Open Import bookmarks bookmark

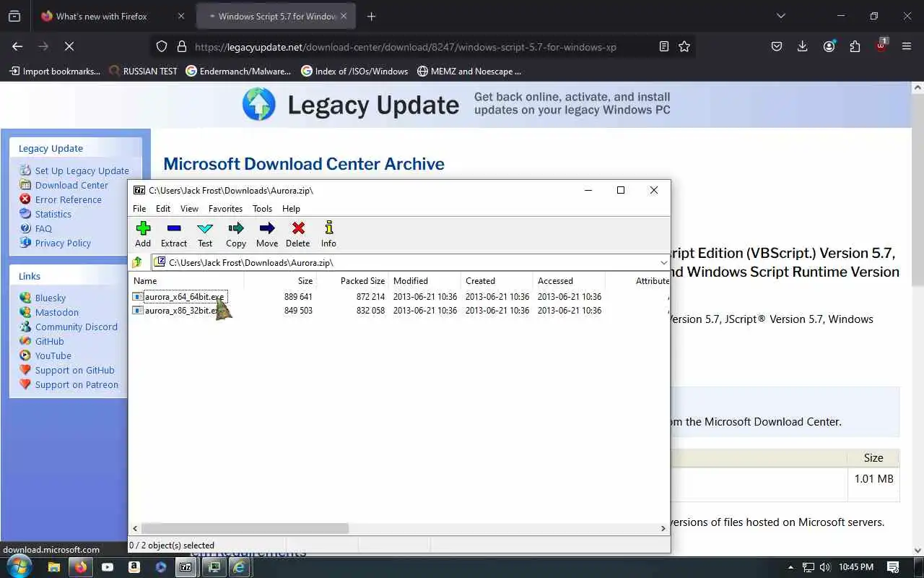tap(54, 71)
